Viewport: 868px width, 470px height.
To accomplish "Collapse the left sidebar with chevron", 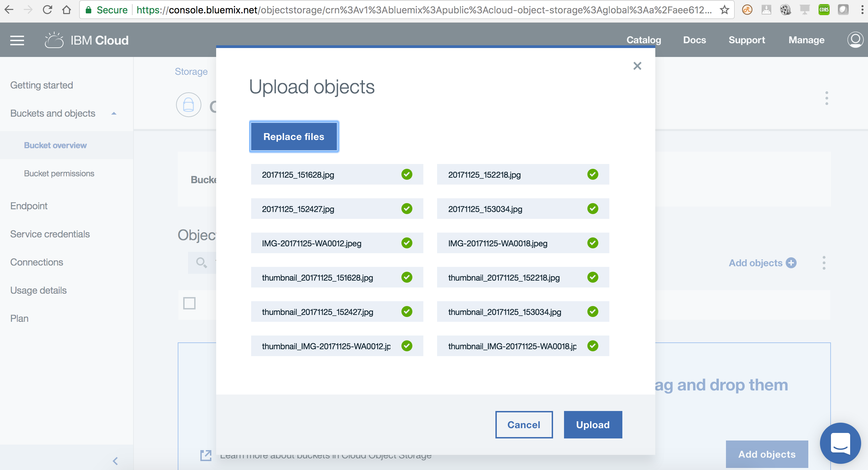I will [115, 461].
